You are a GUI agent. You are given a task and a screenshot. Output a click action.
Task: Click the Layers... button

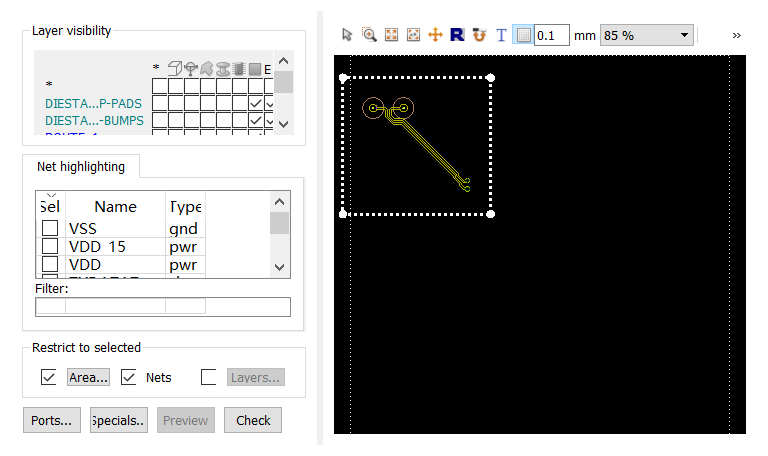255,377
